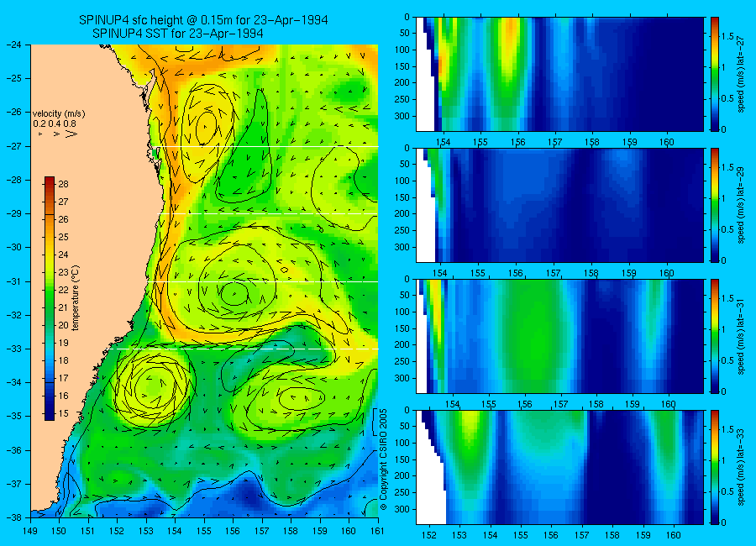Image resolution: width=756 pixels, height=546 pixels.
Task: Click the 'speed (m/s) lat=-33' label
Action: tap(742, 466)
